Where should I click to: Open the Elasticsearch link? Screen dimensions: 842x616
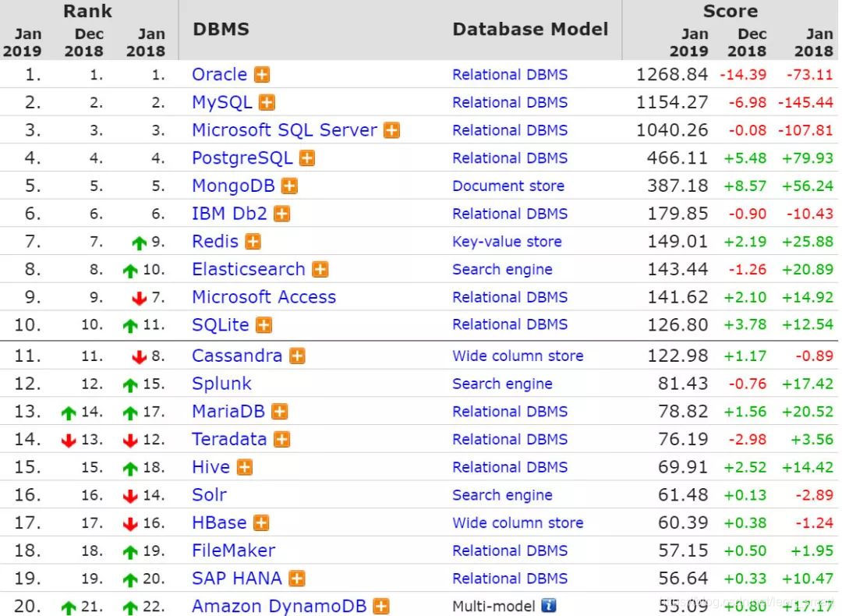249,270
